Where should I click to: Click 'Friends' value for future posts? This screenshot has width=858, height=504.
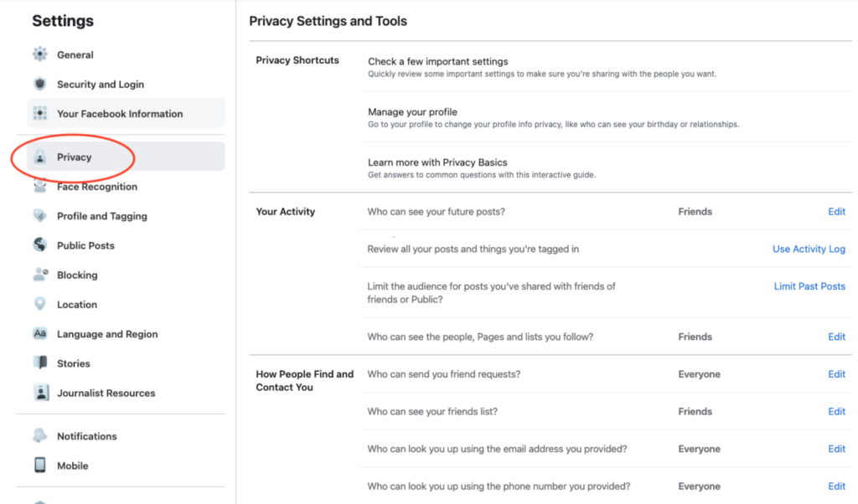click(695, 212)
